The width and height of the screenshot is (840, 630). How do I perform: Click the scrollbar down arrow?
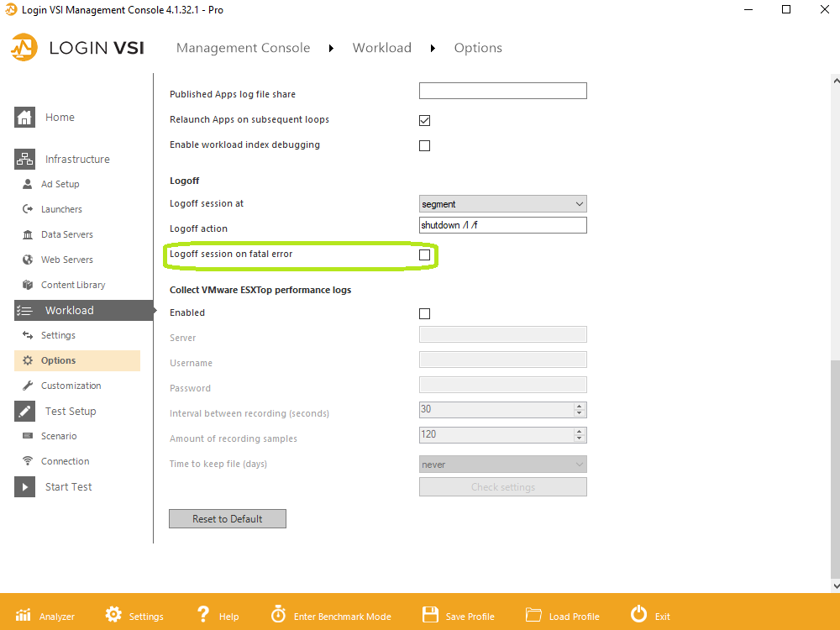pyautogui.click(x=836, y=586)
